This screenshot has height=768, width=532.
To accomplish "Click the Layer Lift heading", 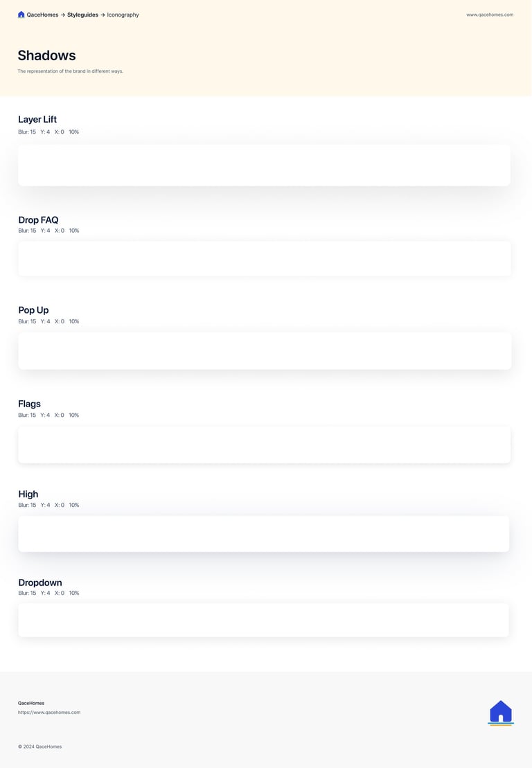I will (x=37, y=120).
